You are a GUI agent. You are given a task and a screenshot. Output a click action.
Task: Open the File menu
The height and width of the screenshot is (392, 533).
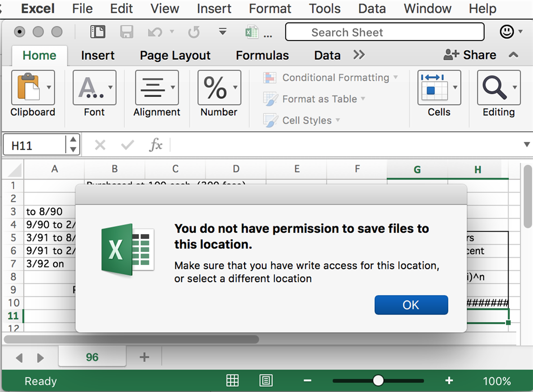[x=82, y=8]
